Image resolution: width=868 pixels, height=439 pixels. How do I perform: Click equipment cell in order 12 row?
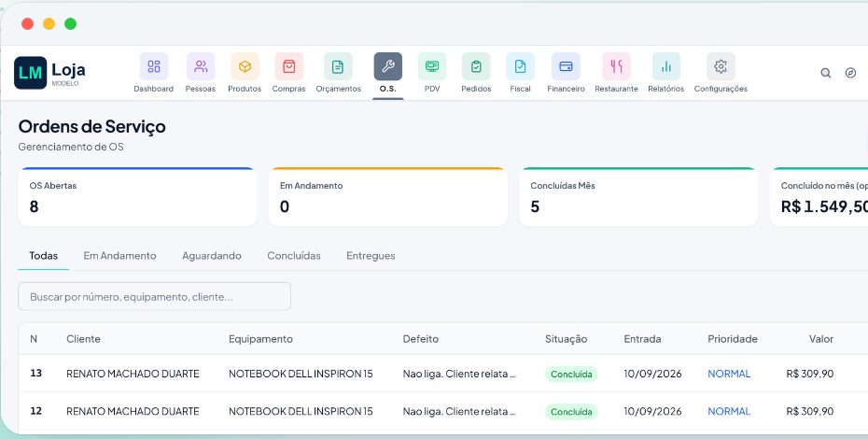[x=301, y=411]
